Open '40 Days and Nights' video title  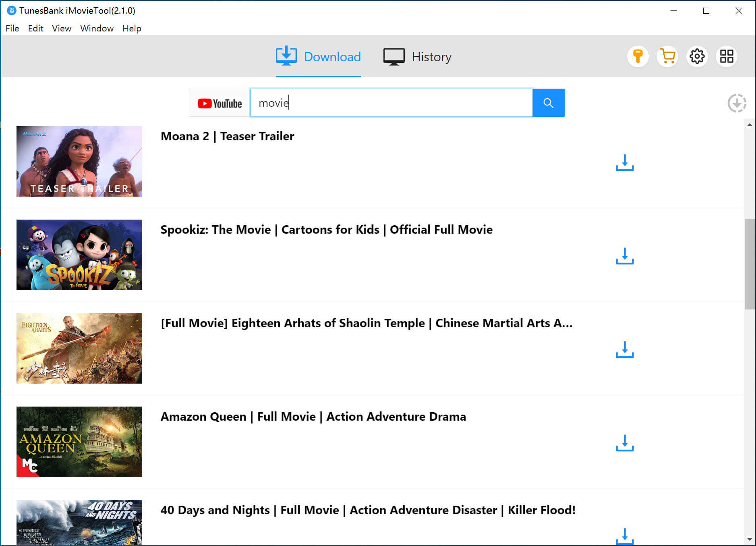[368, 510]
